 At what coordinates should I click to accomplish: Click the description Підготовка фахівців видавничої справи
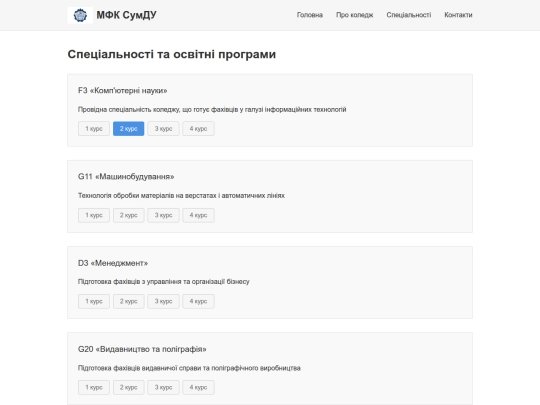pyautogui.click(x=189, y=368)
